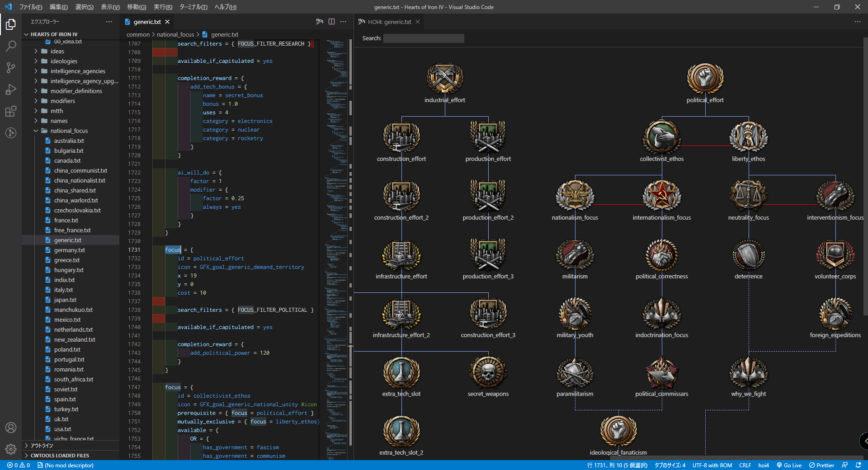The height and width of the screenshot is (470, 868).
Task: Select the collectivist_ethos focus icon
Action: pyautogui.click(x=662, y=137)
